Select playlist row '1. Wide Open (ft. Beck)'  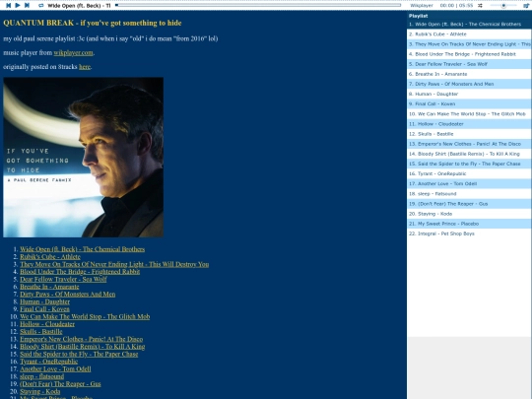click(469, 24)
